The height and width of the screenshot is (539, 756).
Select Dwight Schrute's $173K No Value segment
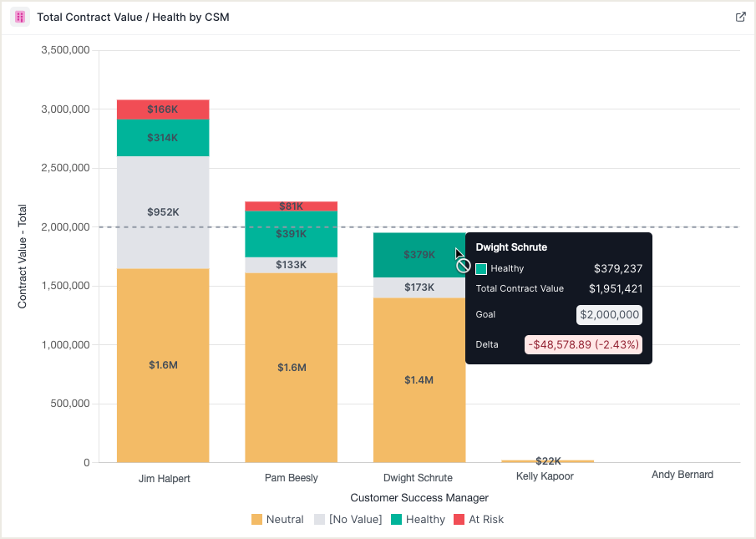coord(419,287)
